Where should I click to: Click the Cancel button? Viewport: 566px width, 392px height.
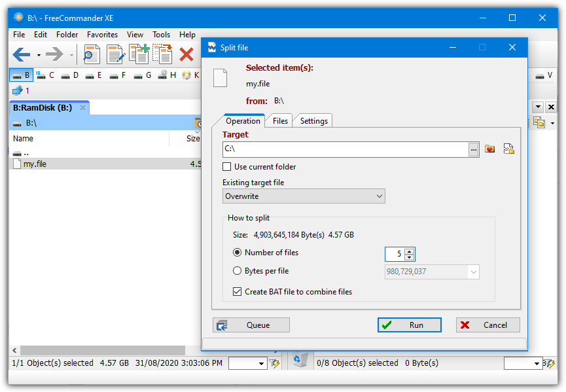(487, 325)
